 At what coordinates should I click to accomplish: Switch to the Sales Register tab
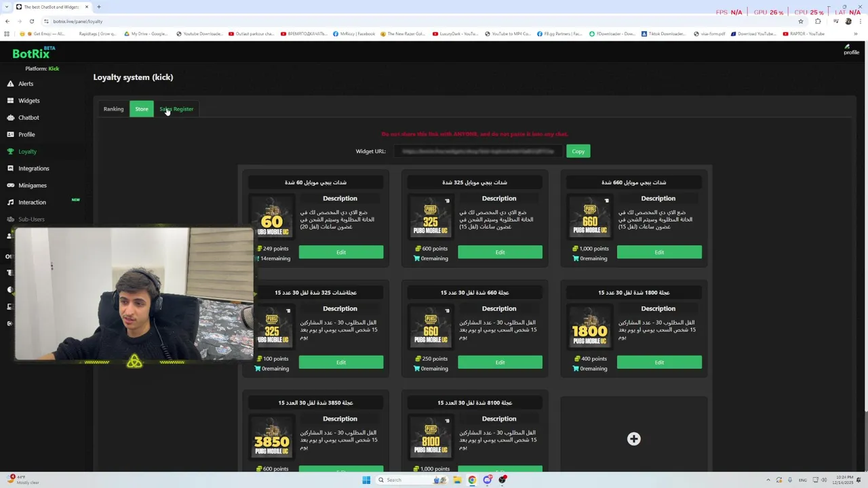176,108
